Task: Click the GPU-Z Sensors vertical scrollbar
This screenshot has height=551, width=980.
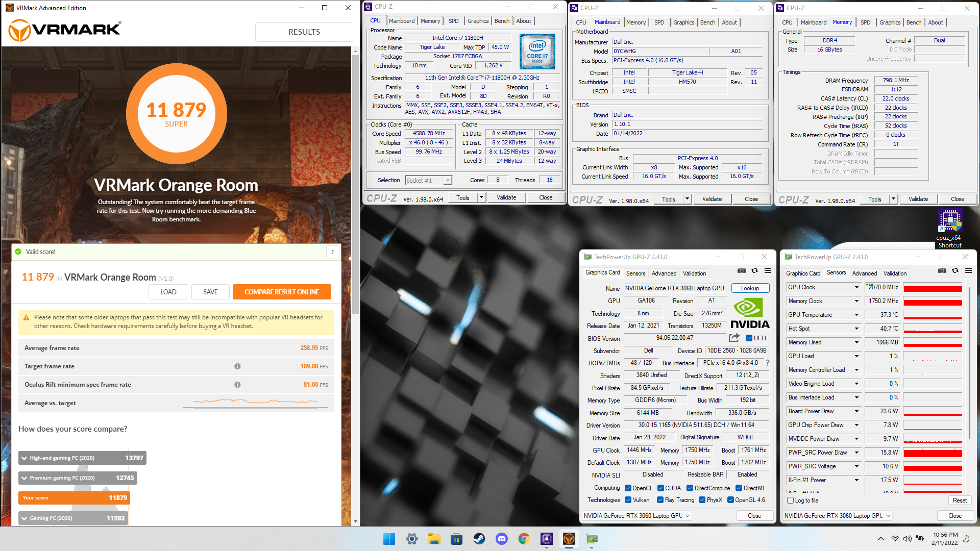Action: coord(969,362)
